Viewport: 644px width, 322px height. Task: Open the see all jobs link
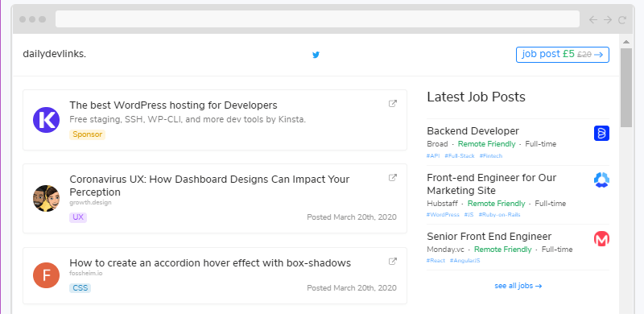518,286
